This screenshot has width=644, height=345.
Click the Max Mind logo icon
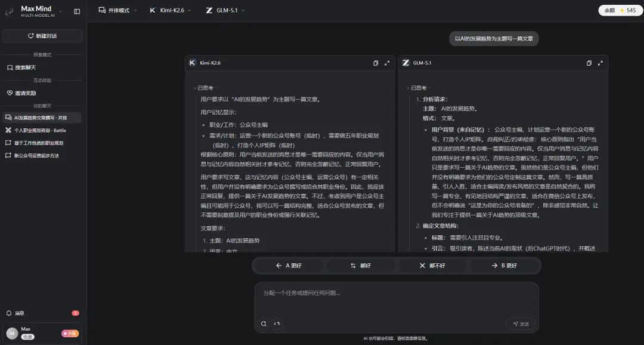(10, 11)
